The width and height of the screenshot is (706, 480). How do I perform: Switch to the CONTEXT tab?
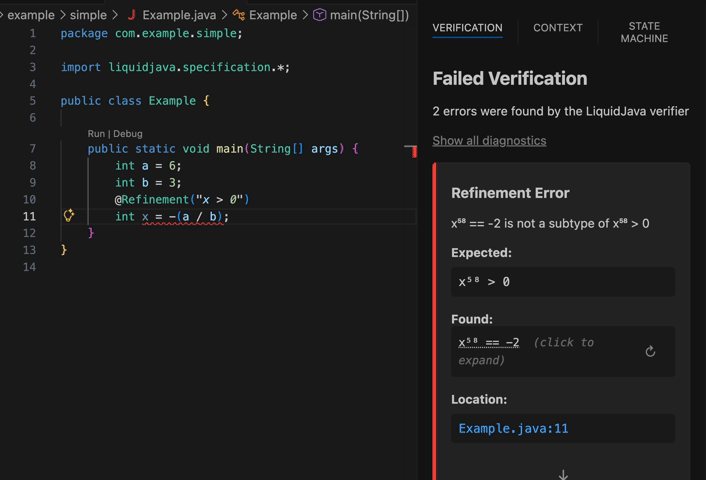(x=557, y=28)
